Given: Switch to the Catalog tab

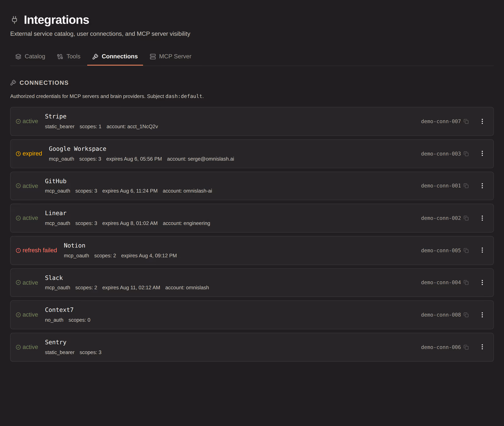Looking at the screenshot, I should (x=30, y=56).
